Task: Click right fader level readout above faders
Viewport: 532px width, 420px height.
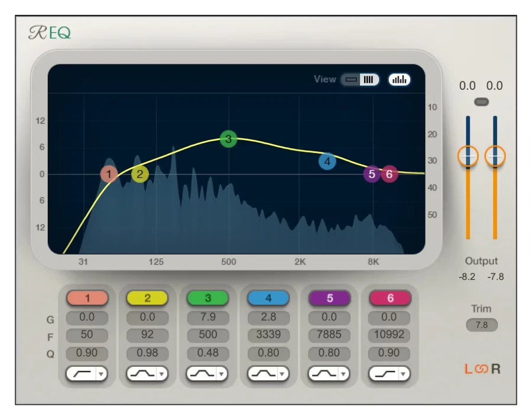Action: pos(494,86)
